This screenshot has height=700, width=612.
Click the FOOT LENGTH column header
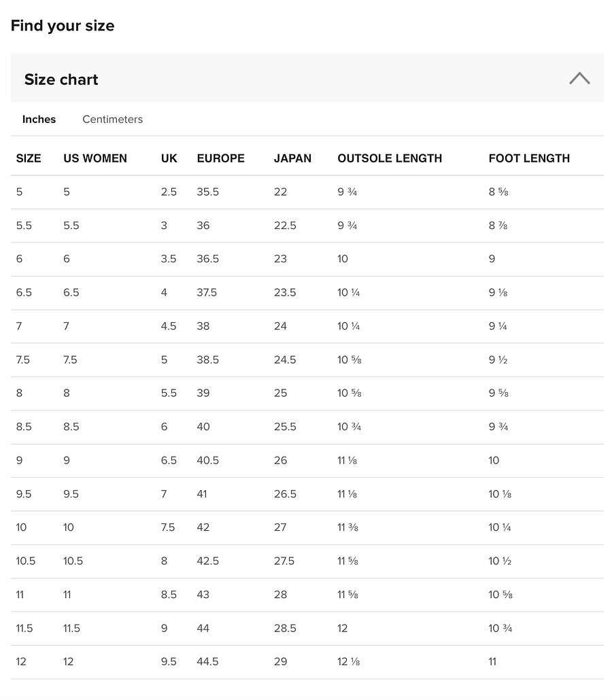pos(529,158)
